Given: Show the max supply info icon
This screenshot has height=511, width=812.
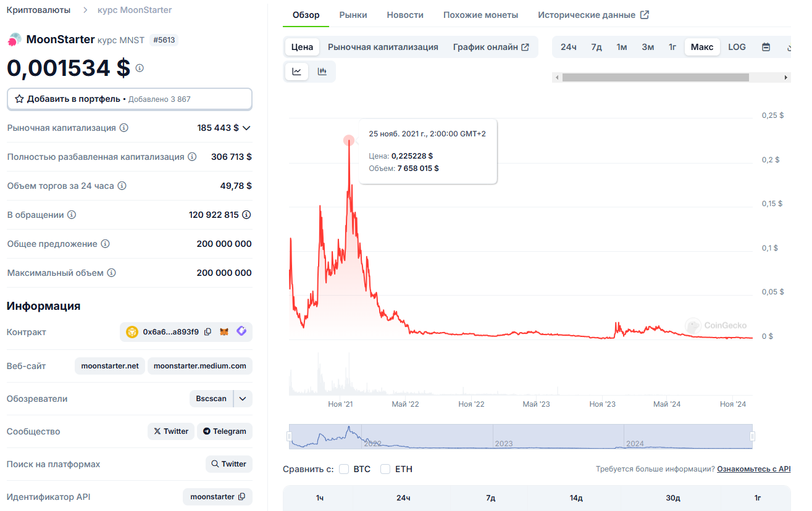Looking at the screenshot, I should click(x=111, y=273).
